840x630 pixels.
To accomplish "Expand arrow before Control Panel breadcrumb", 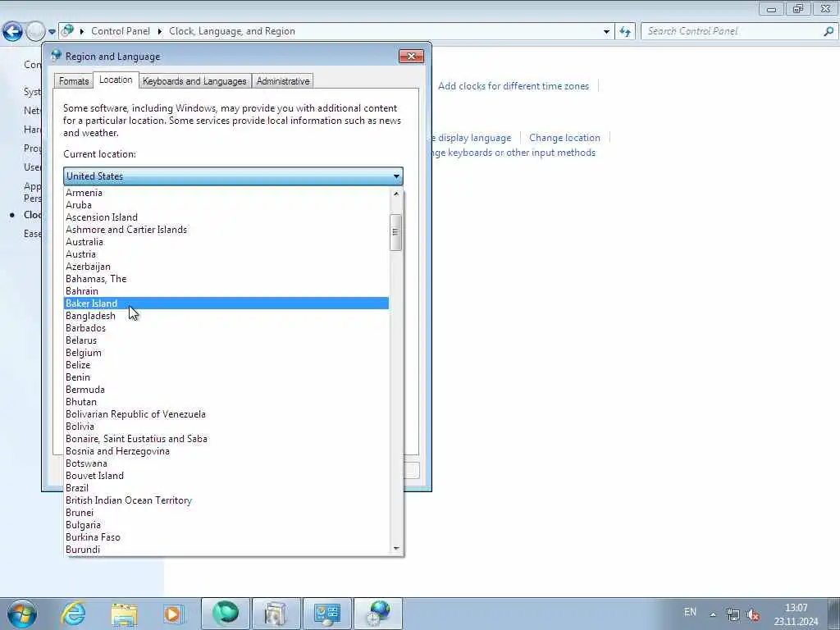I will (x=82, y=32).
